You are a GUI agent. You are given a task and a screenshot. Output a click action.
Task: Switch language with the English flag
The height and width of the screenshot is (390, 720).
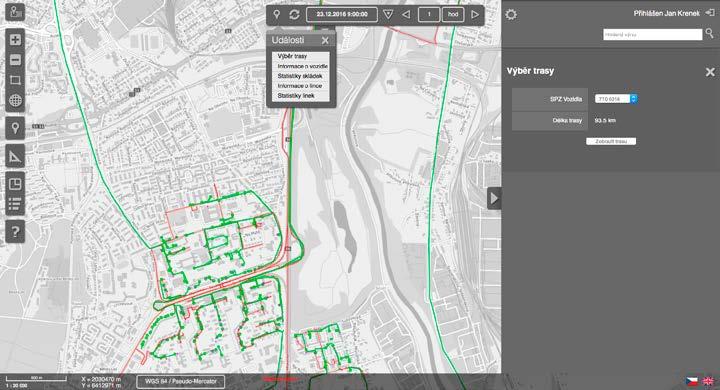[708, 381]
